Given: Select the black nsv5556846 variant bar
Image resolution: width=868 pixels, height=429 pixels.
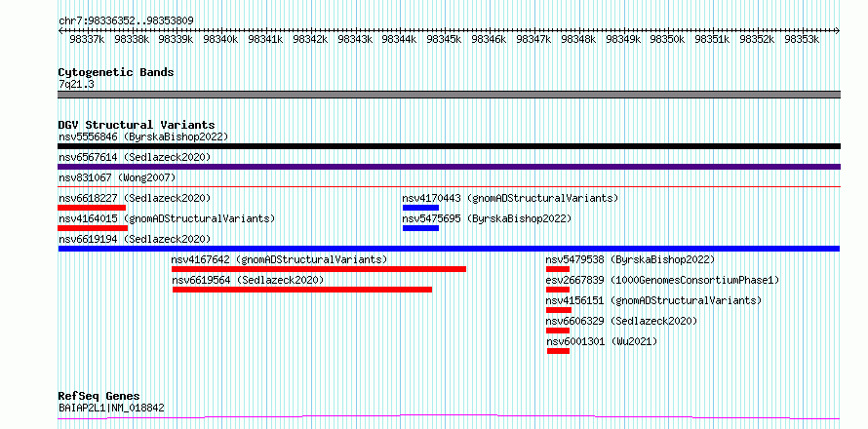Looking at the screenshot, I should point(449,146).
